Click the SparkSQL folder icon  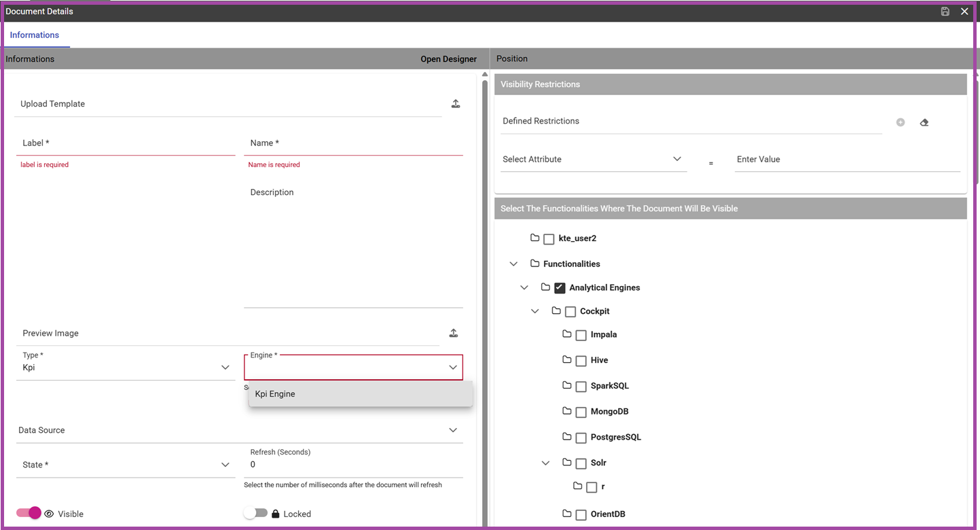(567, 385)
